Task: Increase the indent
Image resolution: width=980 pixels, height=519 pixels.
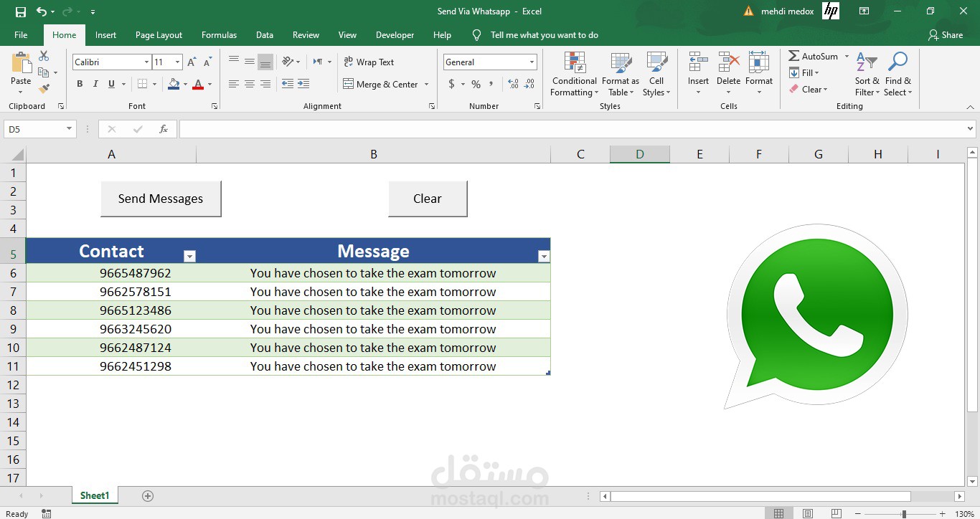Action: [303, 84]
